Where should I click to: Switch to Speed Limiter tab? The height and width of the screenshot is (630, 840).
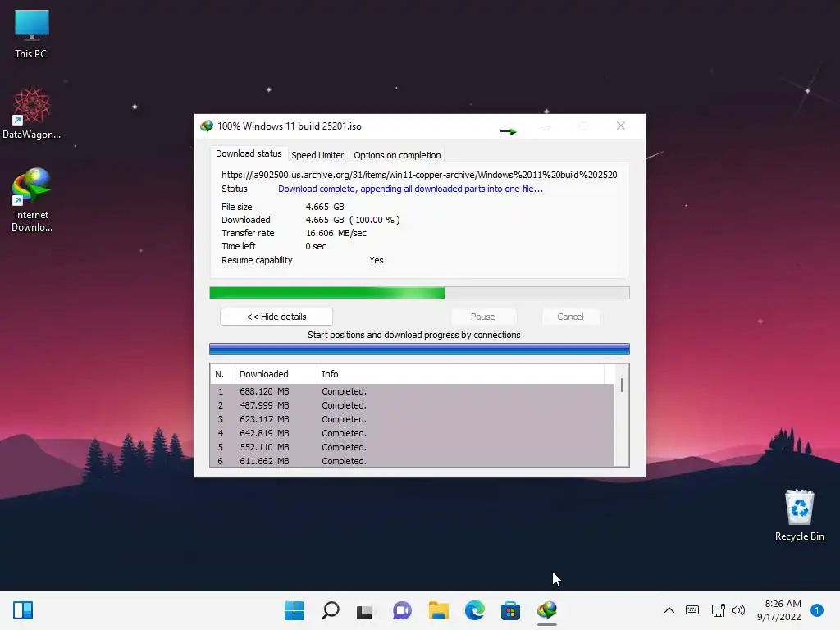tap(317, 155)
